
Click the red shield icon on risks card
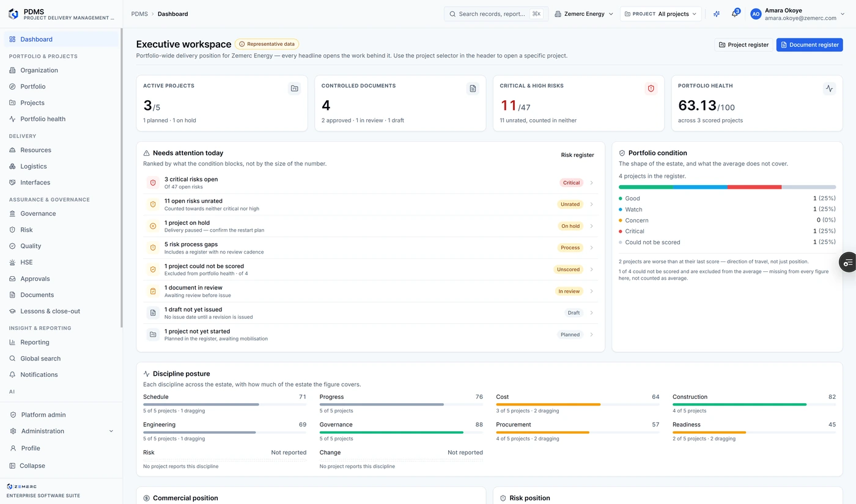tap(651, 89)
